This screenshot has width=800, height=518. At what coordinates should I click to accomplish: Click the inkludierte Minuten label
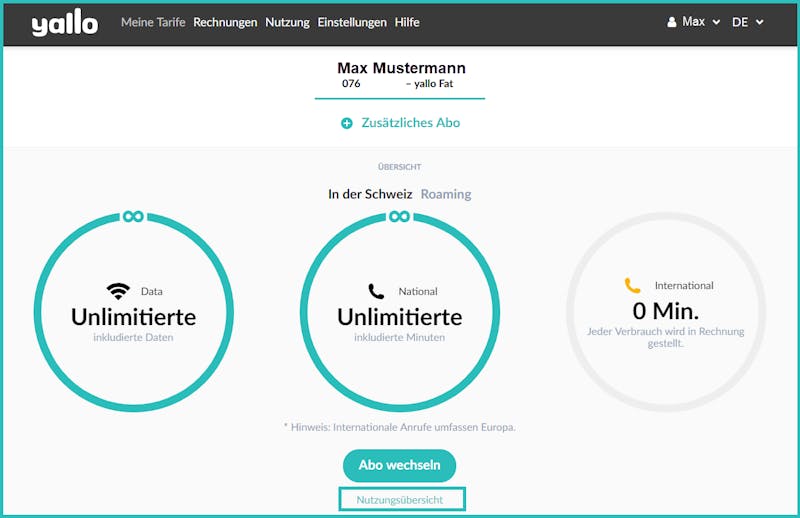click(399, 337)
